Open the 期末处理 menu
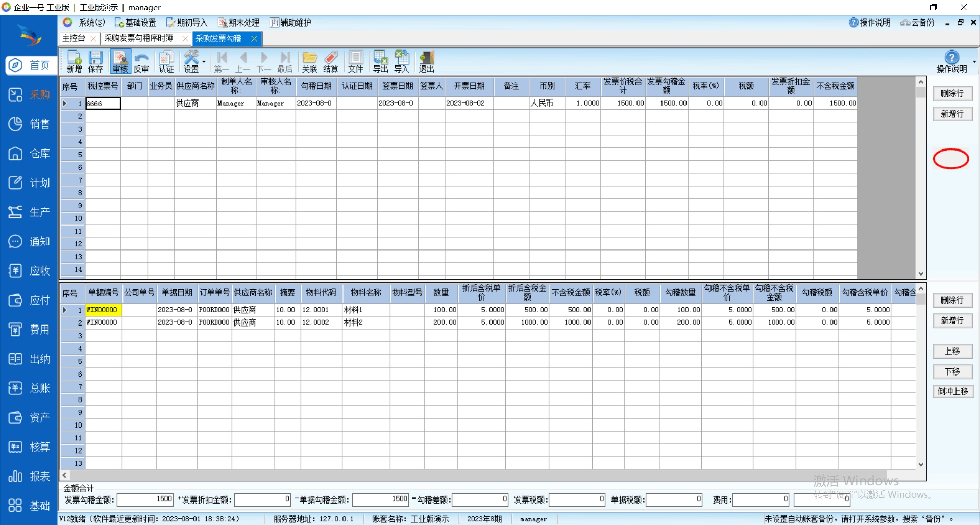Image resolution: width=980 pixels, height=525 pixels. (x=239, y=22)
